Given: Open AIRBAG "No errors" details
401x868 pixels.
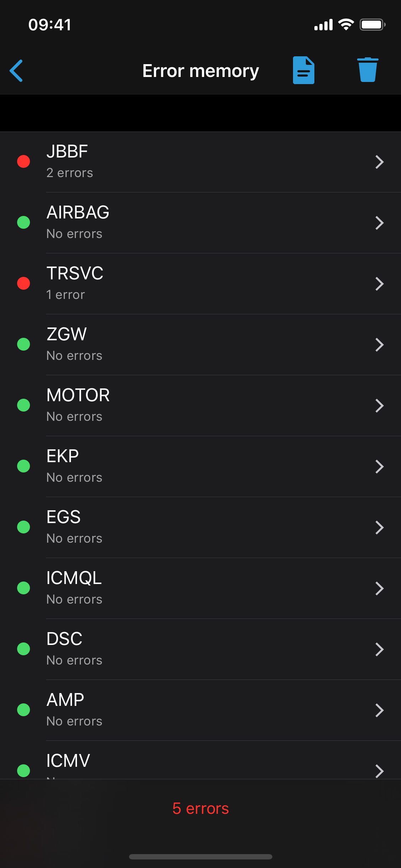Looking at the screenshot, I should [74, 234].
